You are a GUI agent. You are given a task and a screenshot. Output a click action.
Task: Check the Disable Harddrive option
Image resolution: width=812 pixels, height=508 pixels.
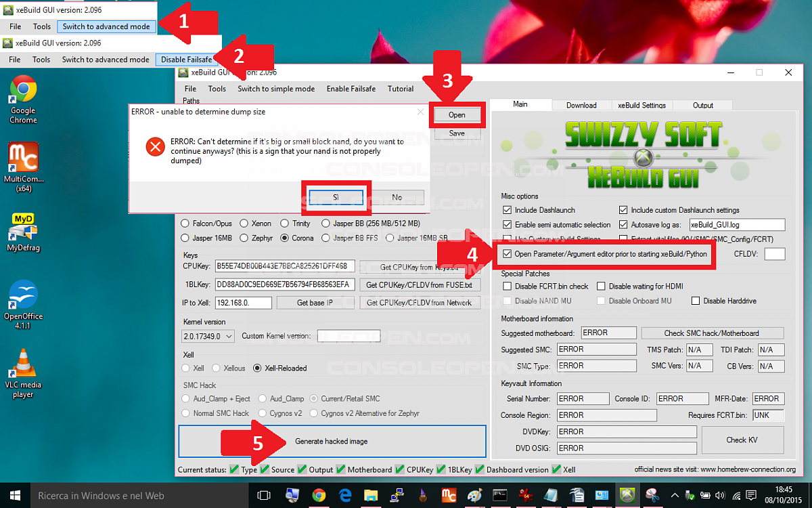pos(696,301)
